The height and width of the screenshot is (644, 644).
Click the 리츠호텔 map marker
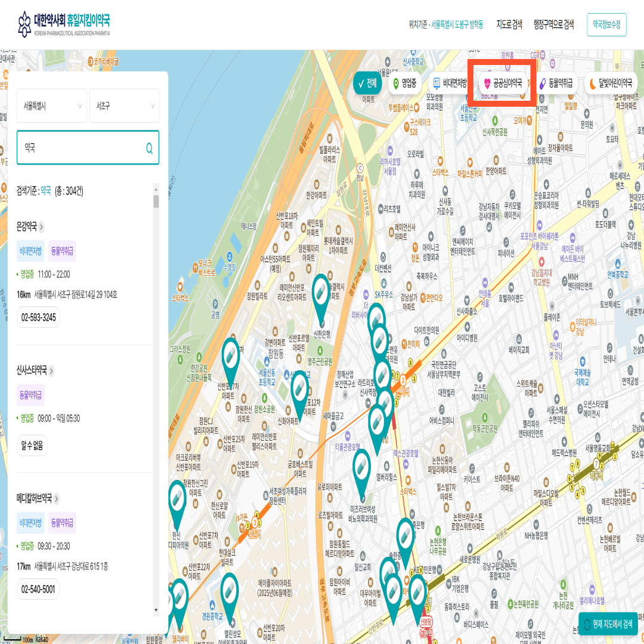tap(380, 209)
